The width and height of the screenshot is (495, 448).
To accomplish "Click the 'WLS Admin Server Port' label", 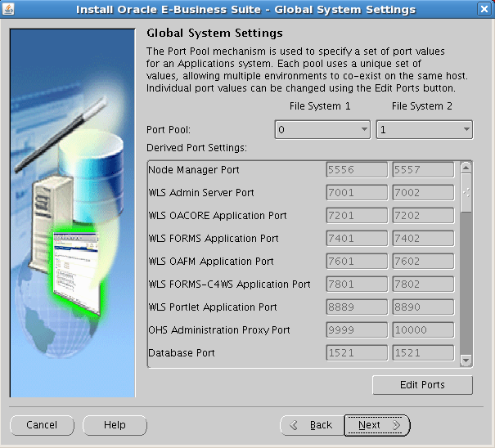I will click(x=201, y=192).
